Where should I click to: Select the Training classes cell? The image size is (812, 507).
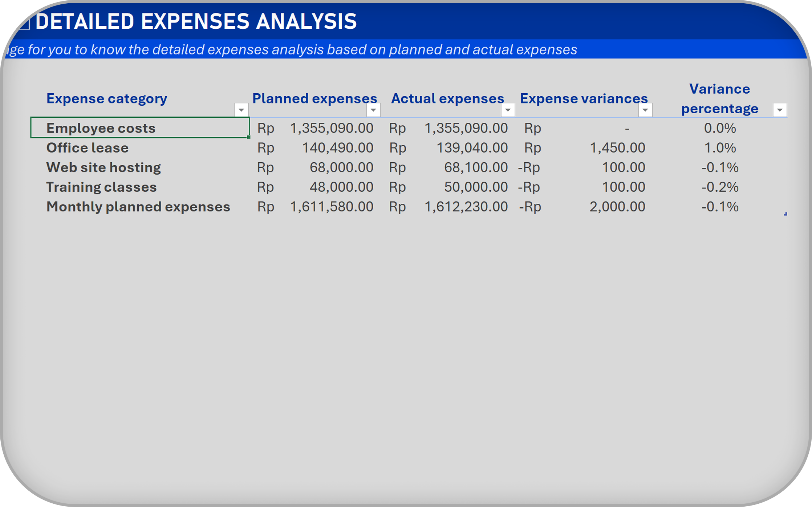tap(101, 187)
